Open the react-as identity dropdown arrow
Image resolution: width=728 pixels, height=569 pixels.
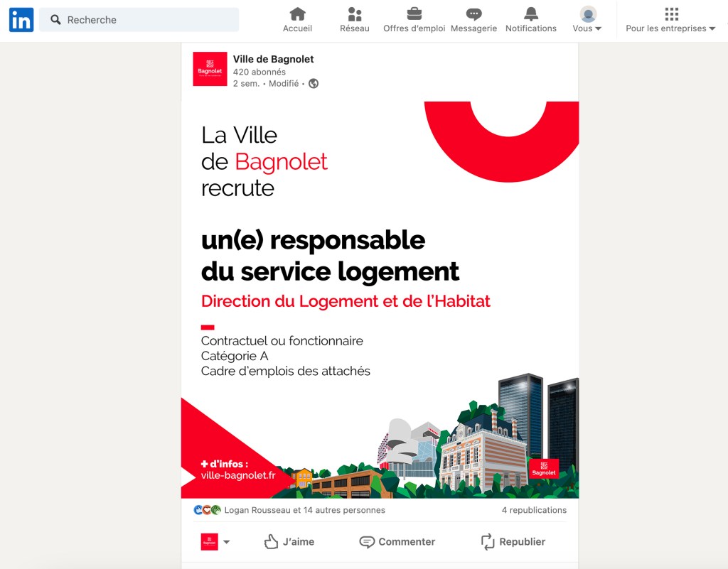(226, 542)
